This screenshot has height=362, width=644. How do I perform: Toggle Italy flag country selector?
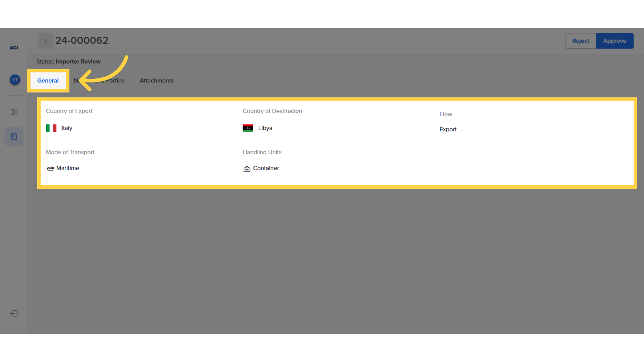point(51,128)
